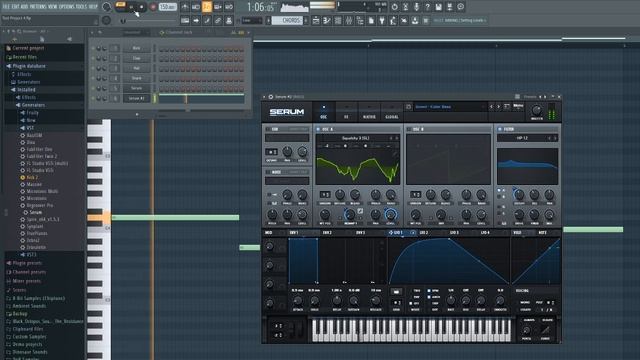
Task: Click the Serum MASTER volume knob
Action: pyautogui.click(x=537, y=110)
